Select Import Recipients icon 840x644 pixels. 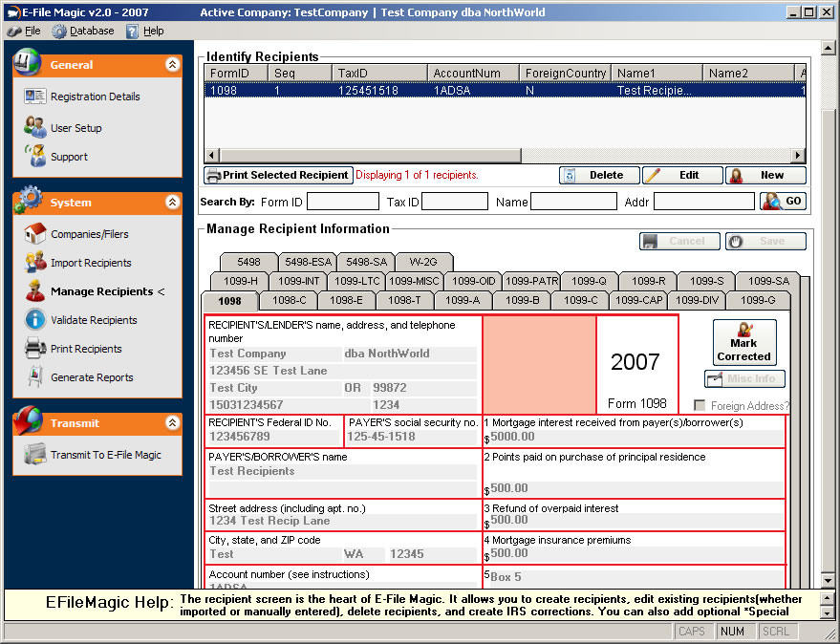(x=35, y=263)
